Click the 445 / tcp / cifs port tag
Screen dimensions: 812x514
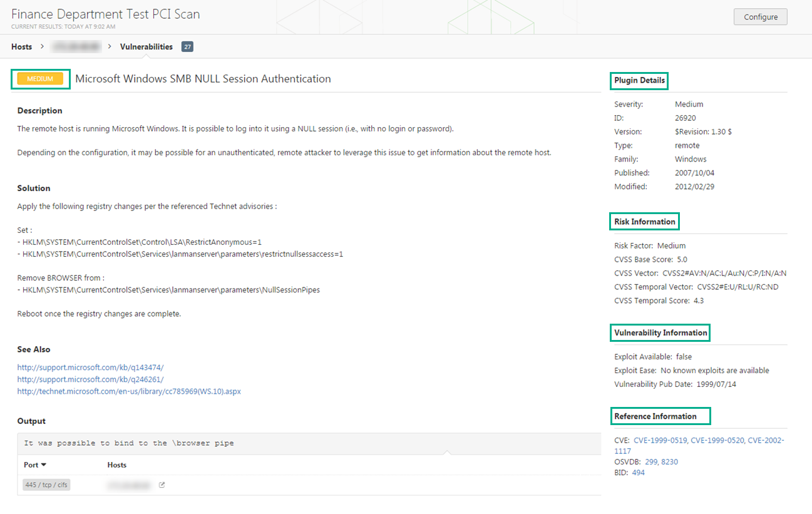(x=47, y=485)
